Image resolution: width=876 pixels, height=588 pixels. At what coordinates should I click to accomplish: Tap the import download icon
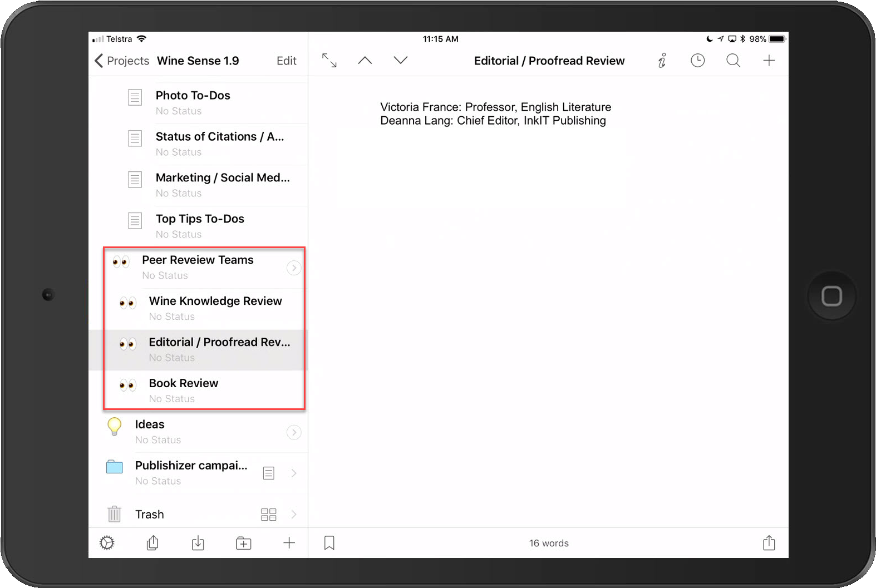click(x=198, y=543)
